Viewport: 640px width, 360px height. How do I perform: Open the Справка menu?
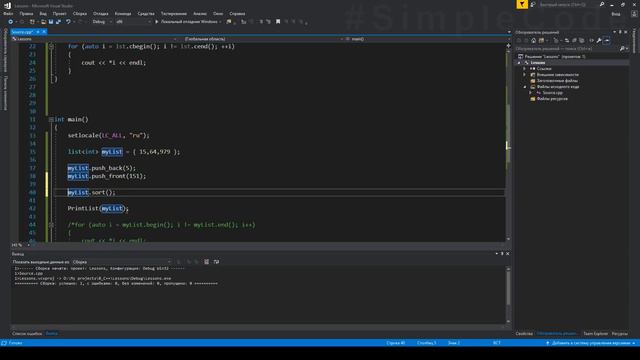[237, 13]
